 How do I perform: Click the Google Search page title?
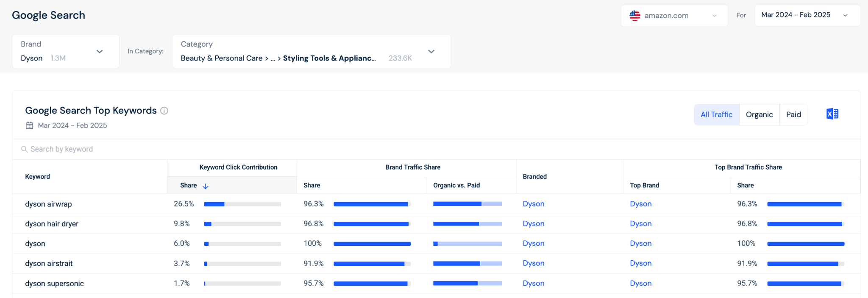click(48, 15)
